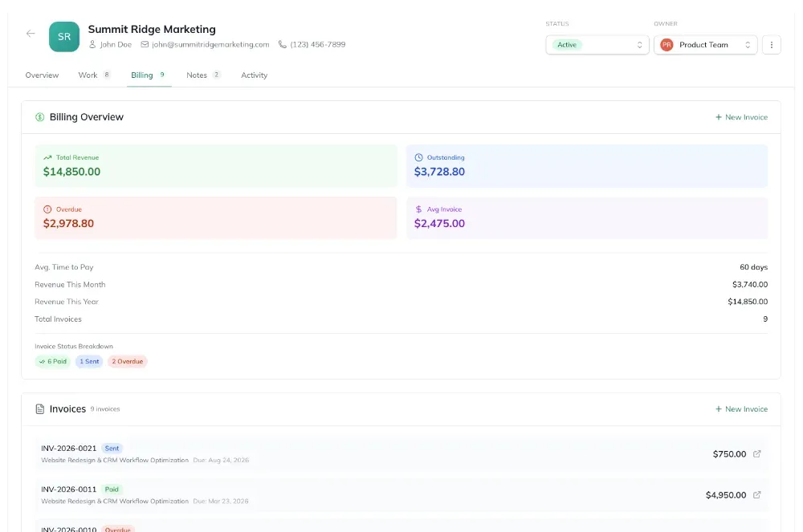Screen dimensions: 803x532
Task: Click the document icon beside Invoices heading
Action: (40, 408)
